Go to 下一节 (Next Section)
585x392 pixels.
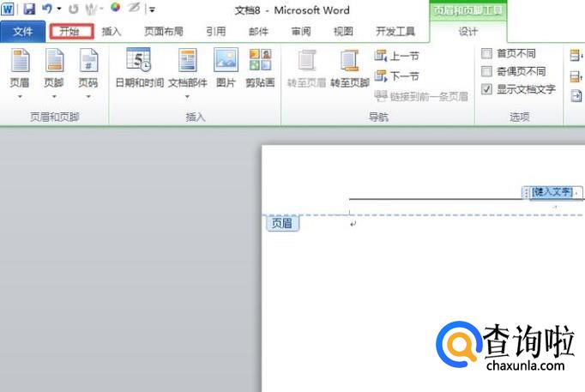coord(396,76)
